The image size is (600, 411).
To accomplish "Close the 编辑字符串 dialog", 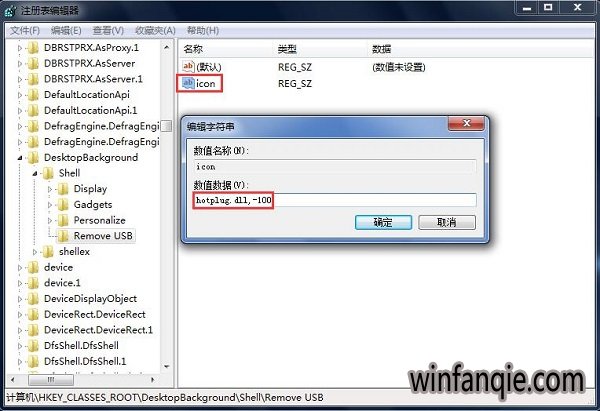I will (466, 123).
